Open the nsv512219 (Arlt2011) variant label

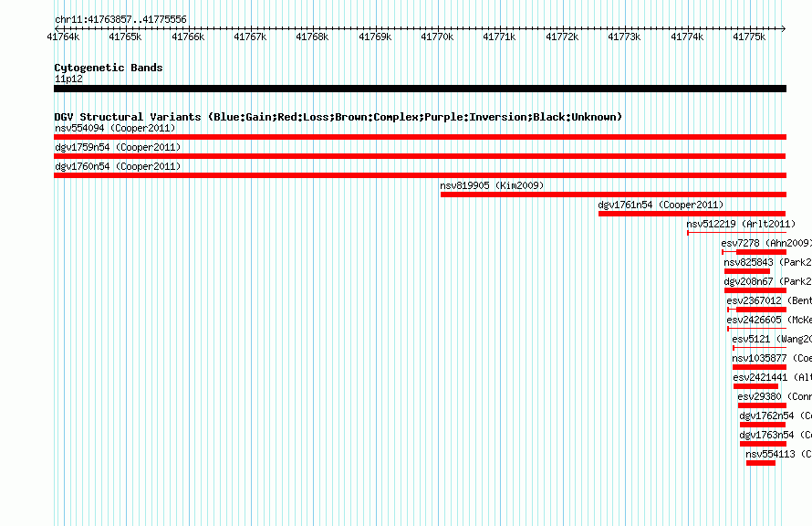(741, 224)
